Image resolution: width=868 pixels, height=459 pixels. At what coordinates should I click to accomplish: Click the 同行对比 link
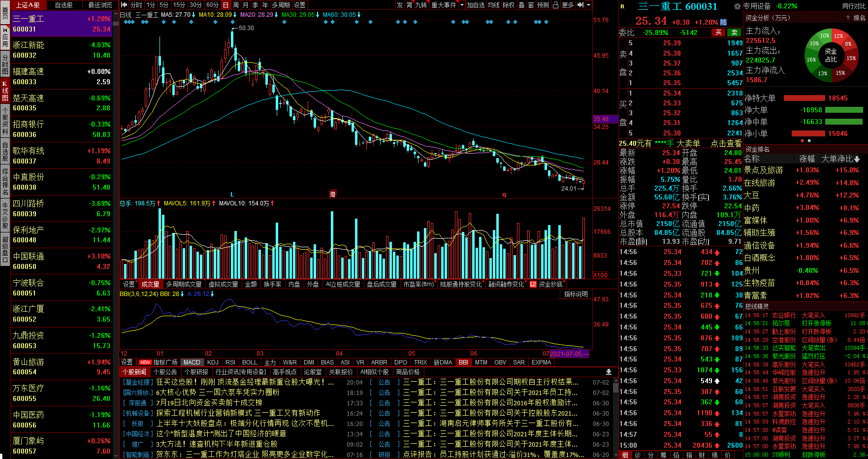pyautogui.click(x=854, y=6)
